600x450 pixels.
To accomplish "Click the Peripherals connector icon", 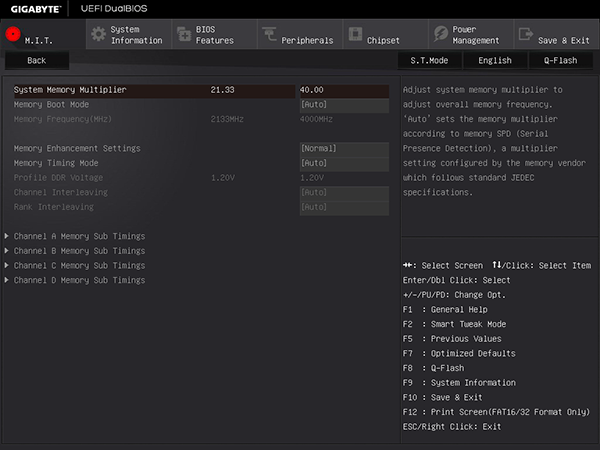I will click(269, 34).
